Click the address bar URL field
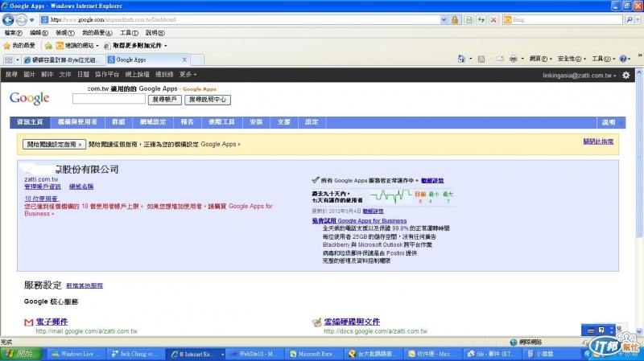Viewport: 644px width, 361px height. 240,19
